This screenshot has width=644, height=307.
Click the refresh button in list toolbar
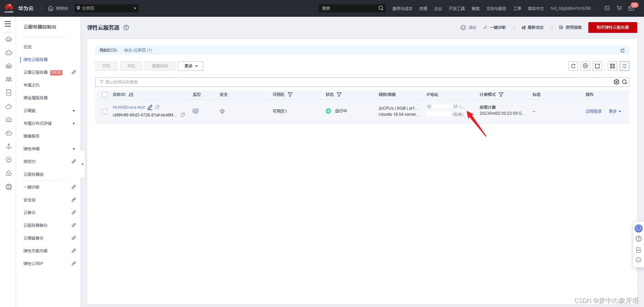tap(573, 66)
